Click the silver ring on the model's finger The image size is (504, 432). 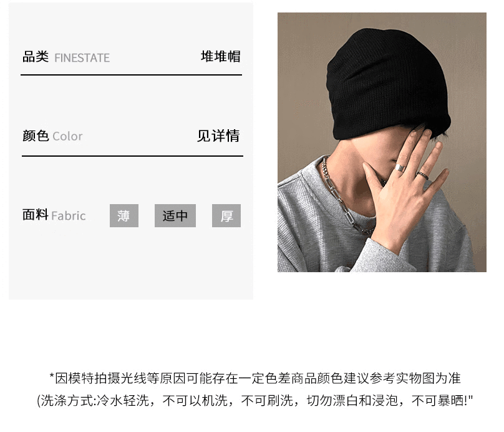click(x=400, y=167)
